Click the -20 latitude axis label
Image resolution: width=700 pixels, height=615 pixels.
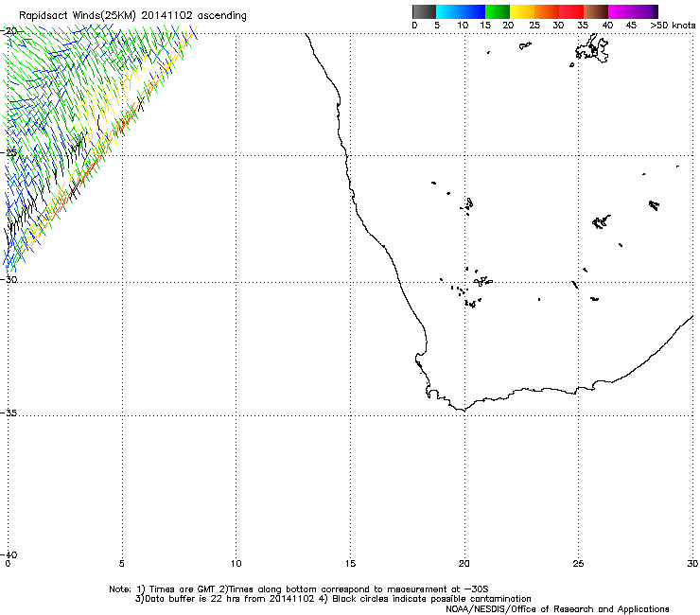(9, 31)
